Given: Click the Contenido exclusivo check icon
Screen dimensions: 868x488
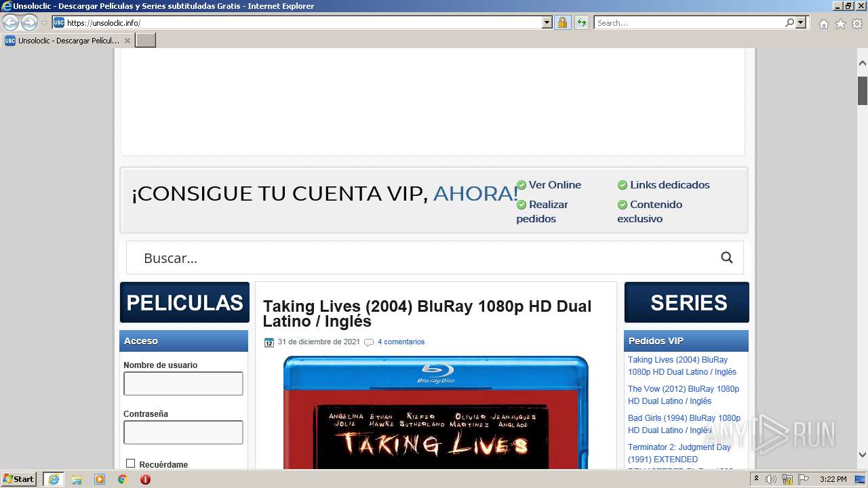Looking at the screenshot, I should (623, 205).
